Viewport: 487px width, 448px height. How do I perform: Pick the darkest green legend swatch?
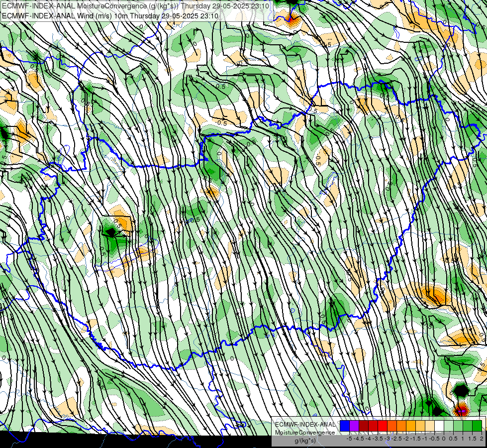point(477,426)
